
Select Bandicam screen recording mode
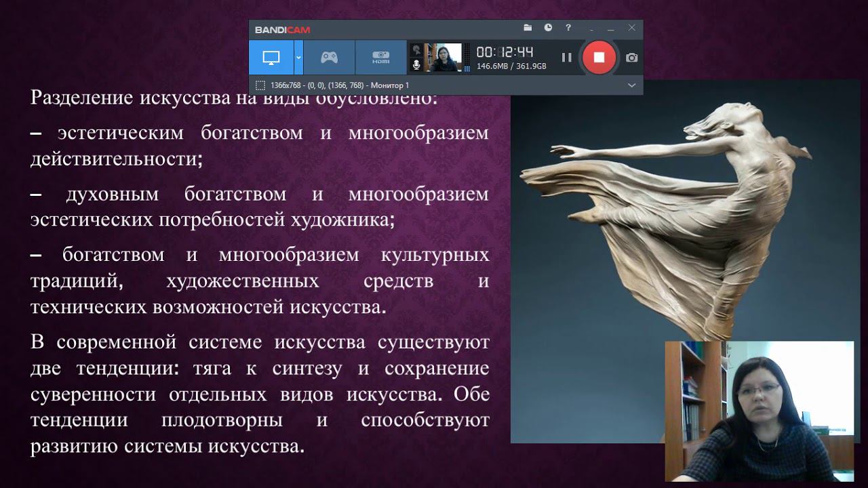[271, 58]
